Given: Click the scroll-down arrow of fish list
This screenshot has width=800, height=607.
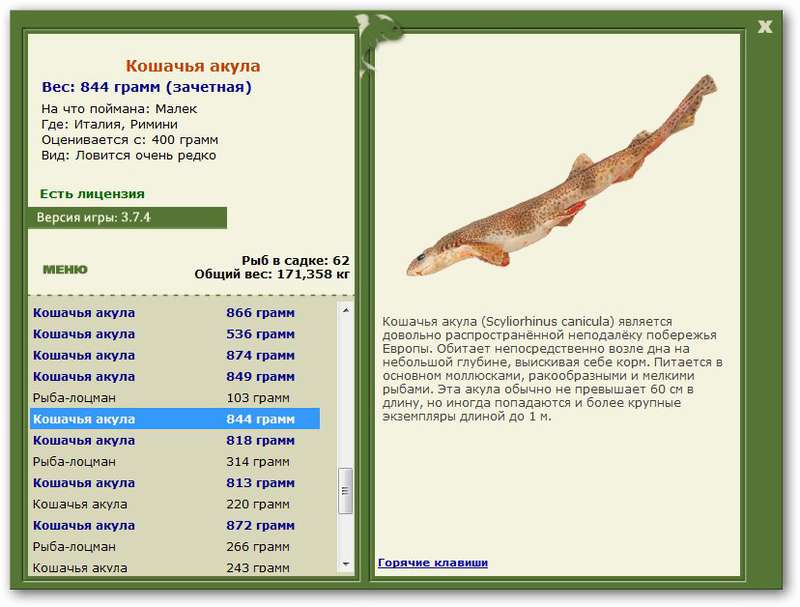Looking at the screenshot, I should (x=345, y=564).
